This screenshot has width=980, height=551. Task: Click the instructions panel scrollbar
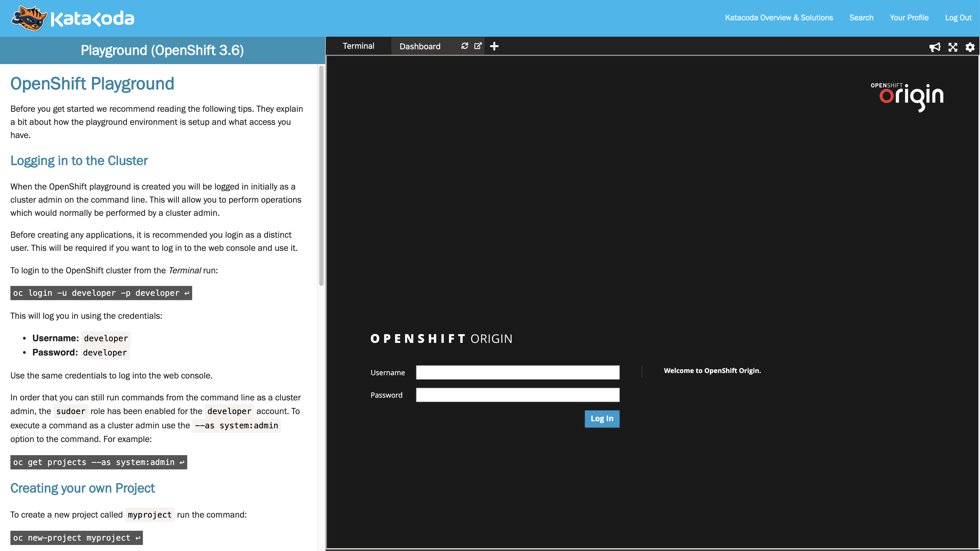tap(321, 175)
